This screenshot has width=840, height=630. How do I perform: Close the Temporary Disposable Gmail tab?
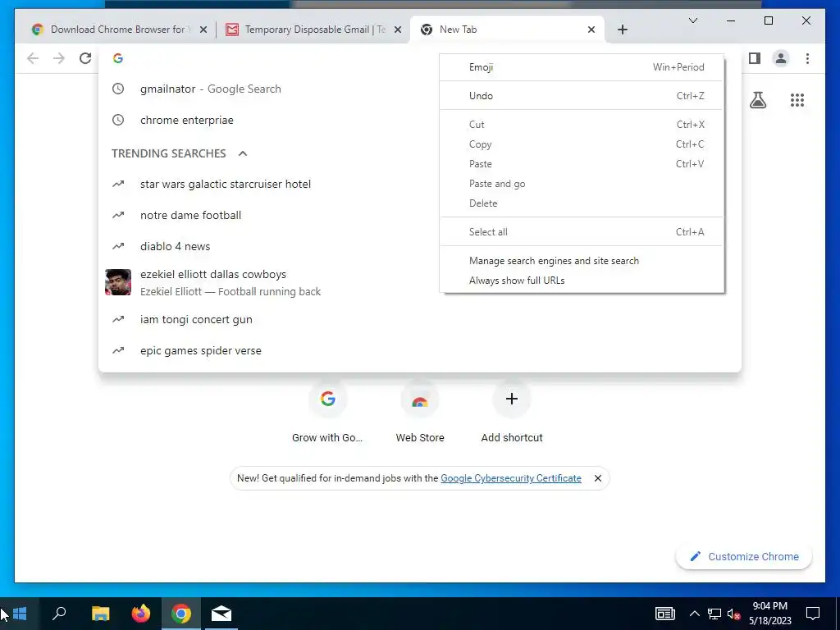398,30
